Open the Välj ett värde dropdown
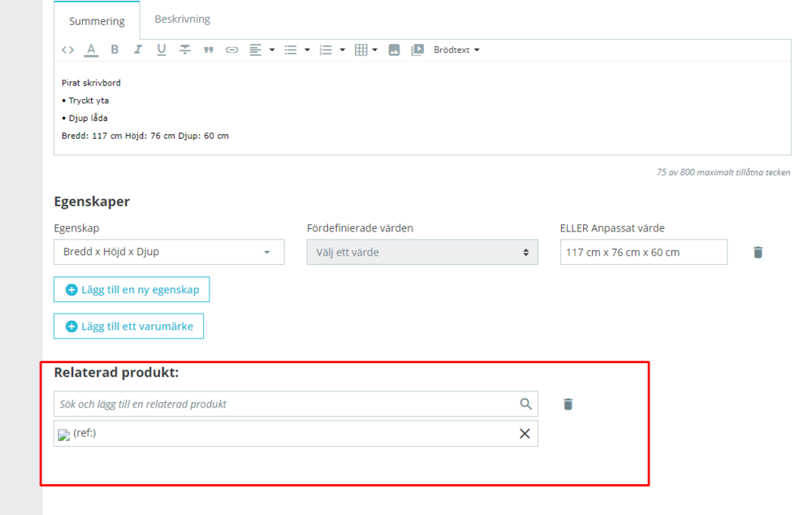Image resolution: width=812 pixels, height=515 pixels. pyautogui.click(x=422, y=253)
